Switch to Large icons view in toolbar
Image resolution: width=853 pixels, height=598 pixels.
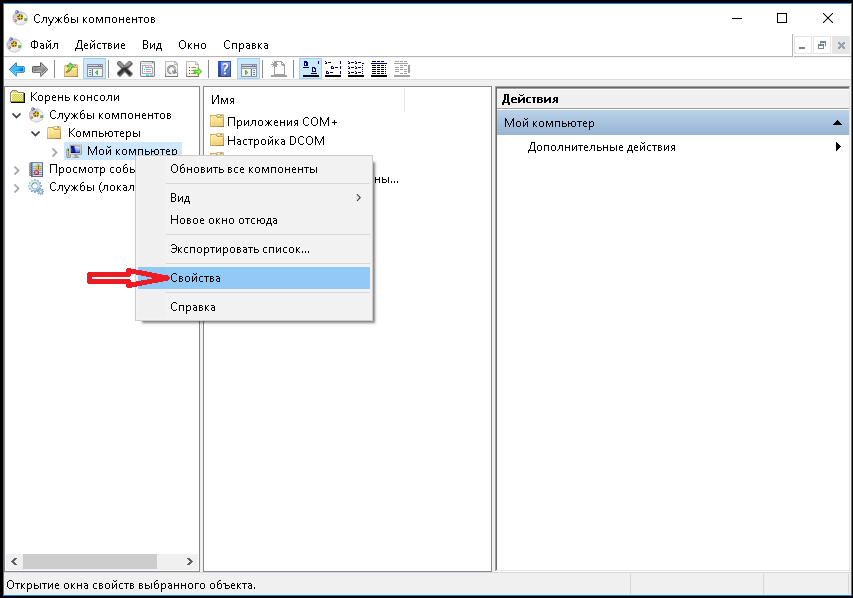[x=311, y=69]
